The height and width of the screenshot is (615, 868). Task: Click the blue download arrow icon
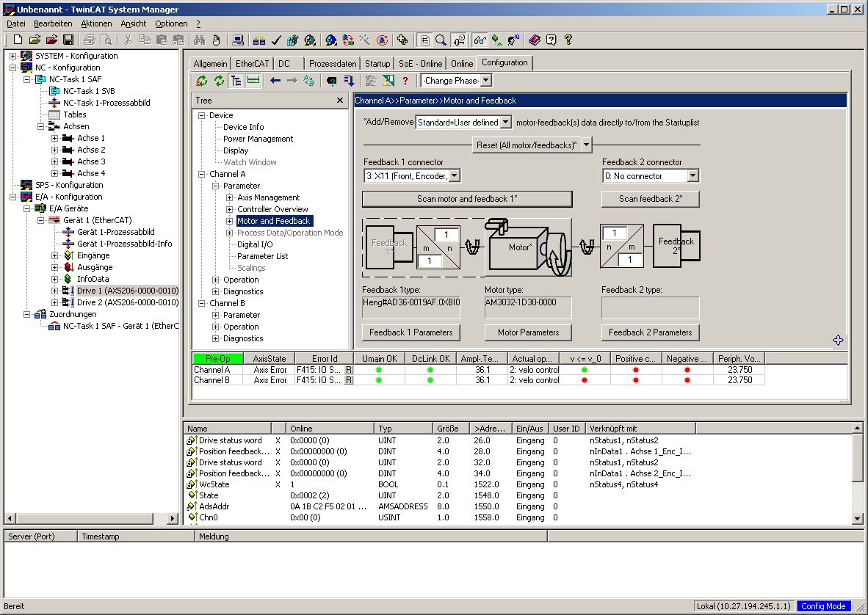[349, 81]
